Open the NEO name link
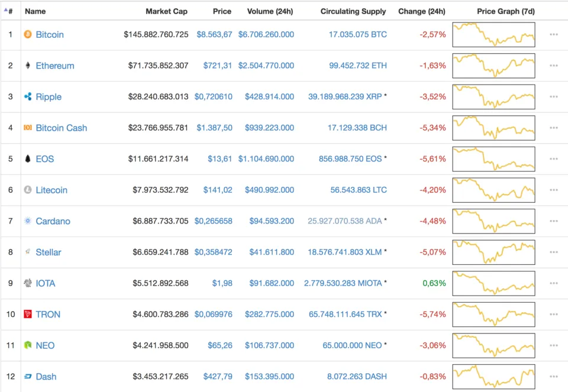568x392 pixels. [x=45, y=345]
